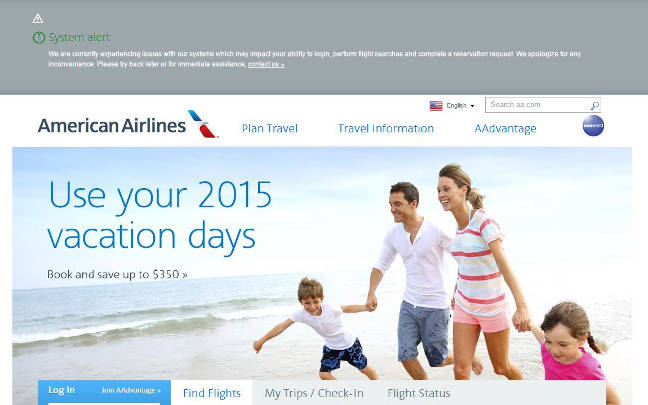The image size is (648, 405).
Task: Open the Plan Travel menu
Action: 269,129
